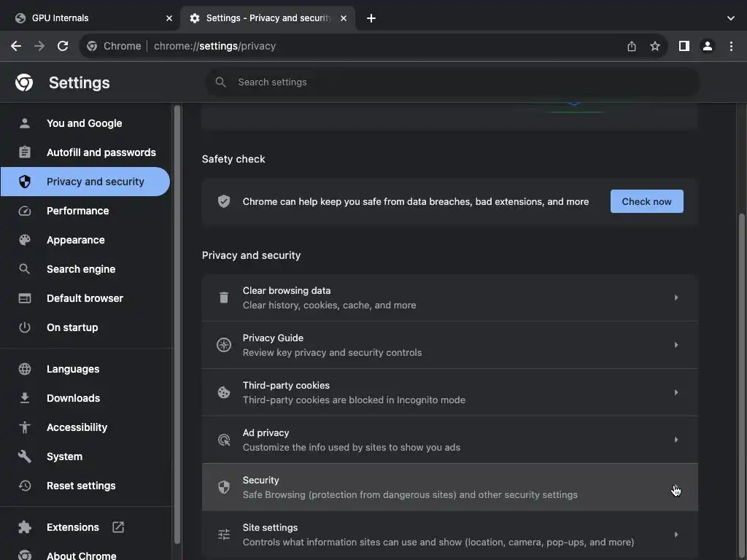Open the profile avatar icon
Image resolution: width=747 pixels, height=560 pixels.
(707, 46)
